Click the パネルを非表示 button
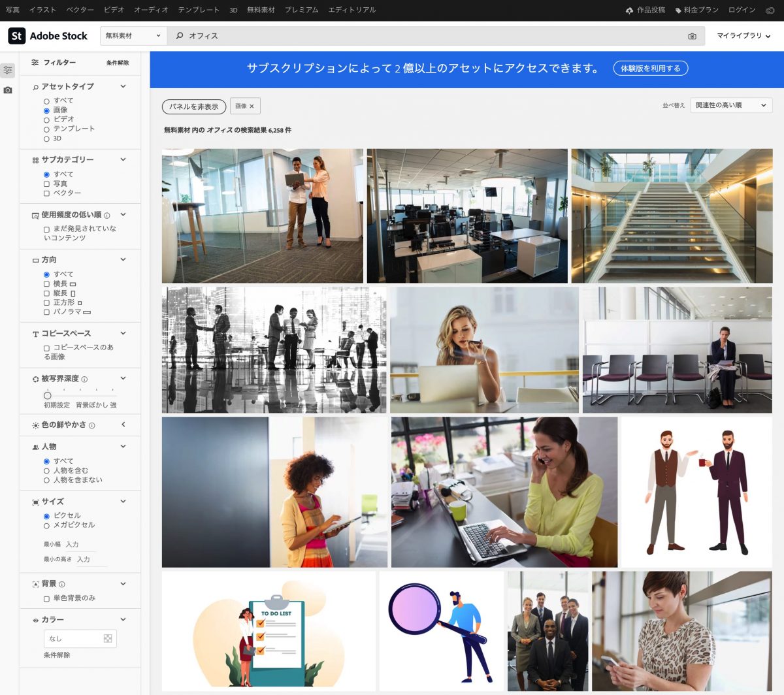 [x=194, y=106]
